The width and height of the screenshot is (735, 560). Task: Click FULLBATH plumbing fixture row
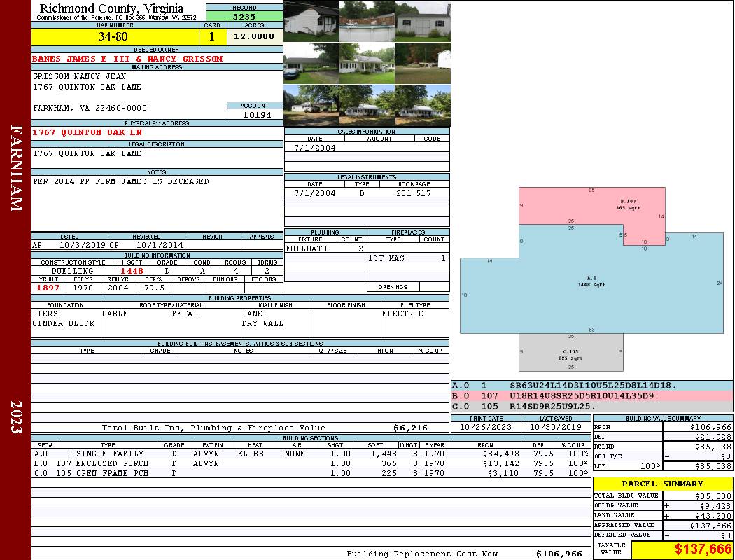[x=325, y=248]
